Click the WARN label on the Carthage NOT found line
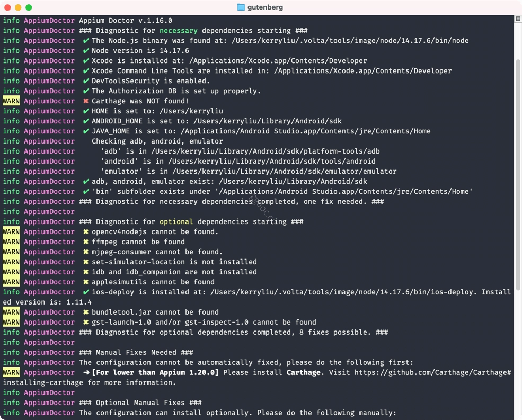This screenshot has height=420, width=522. 11,101
